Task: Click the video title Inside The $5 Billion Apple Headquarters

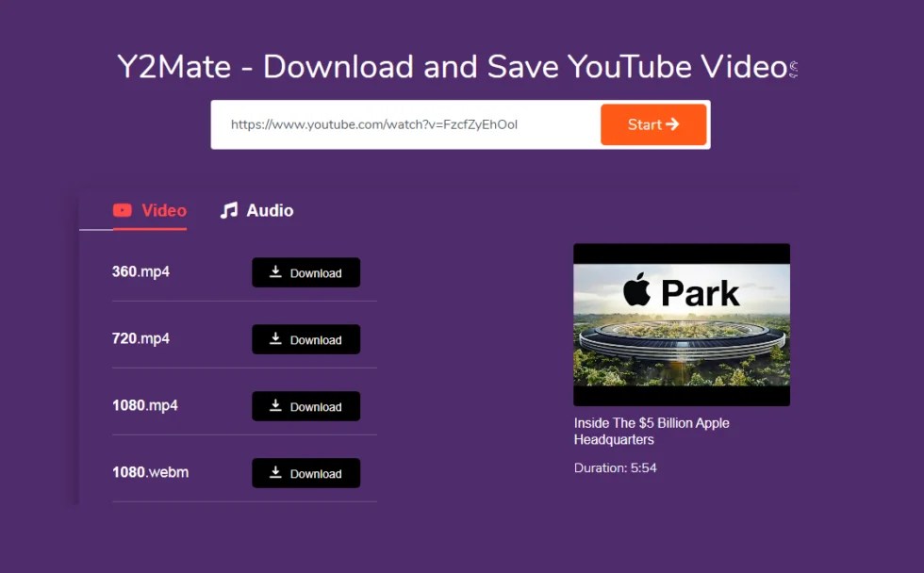Action: click(x=651, y=431)
